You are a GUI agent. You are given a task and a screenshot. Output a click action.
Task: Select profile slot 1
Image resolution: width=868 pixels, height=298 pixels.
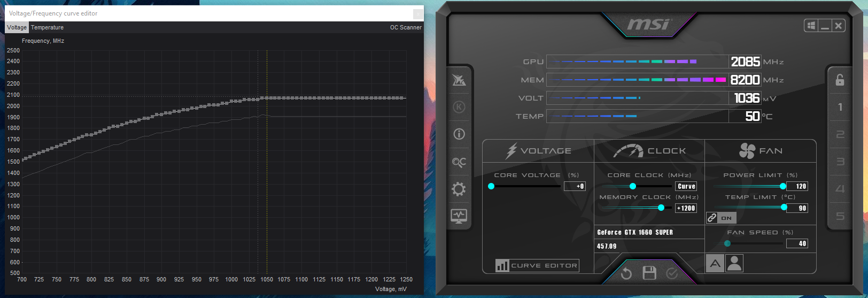click(x=840, y=107)
